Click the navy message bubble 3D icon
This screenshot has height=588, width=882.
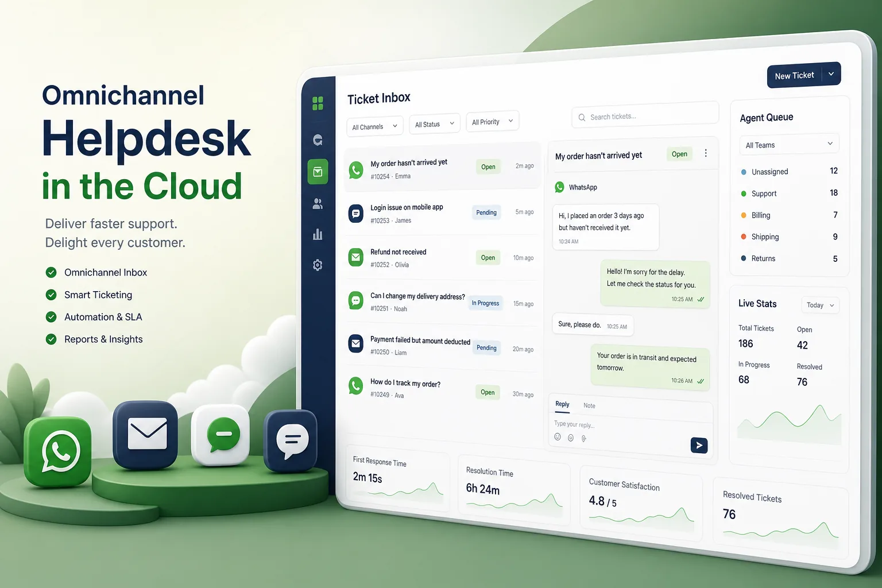[291, 440]
